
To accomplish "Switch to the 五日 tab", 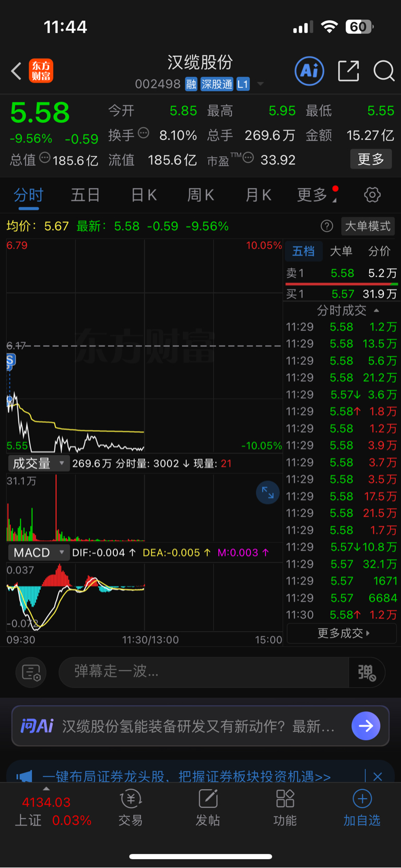I will pos(86,195).
